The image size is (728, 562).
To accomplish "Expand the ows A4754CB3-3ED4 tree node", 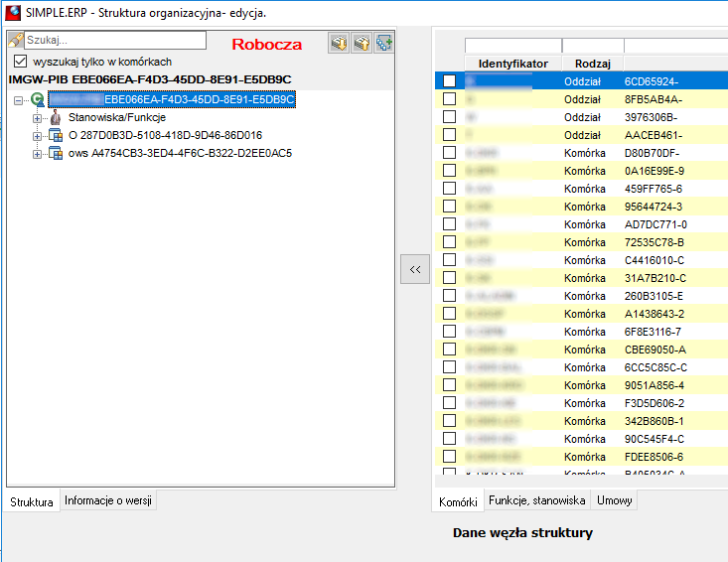I will (37, 154).
